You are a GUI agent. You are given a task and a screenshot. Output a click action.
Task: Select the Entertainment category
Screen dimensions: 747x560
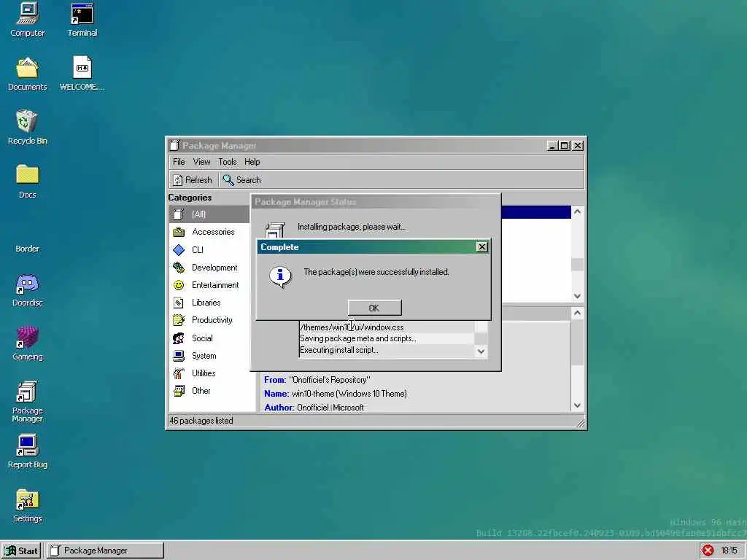(x=209, y=285)
